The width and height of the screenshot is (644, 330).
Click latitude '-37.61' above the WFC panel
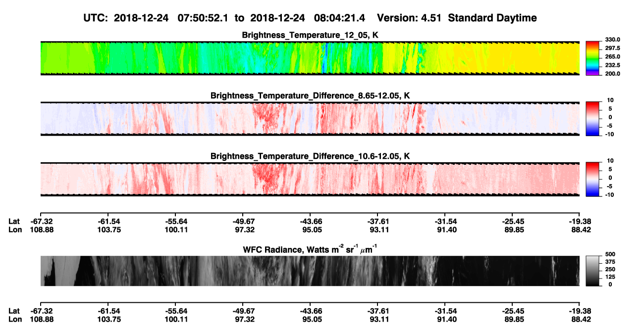377,221
